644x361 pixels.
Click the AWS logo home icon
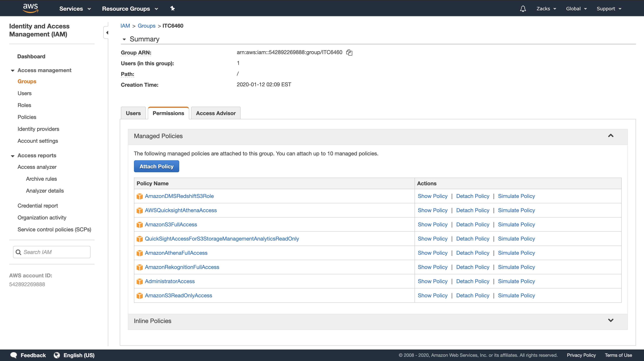click(31, 8)
